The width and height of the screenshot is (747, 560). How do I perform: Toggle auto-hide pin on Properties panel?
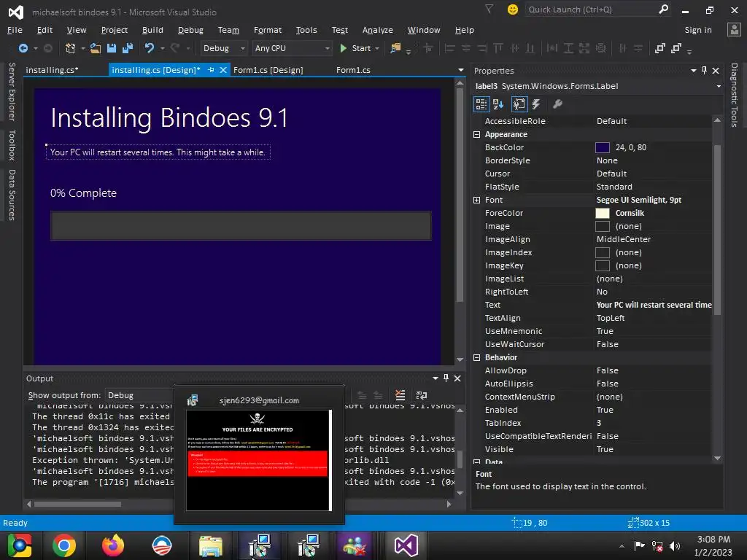click(704, 71)
